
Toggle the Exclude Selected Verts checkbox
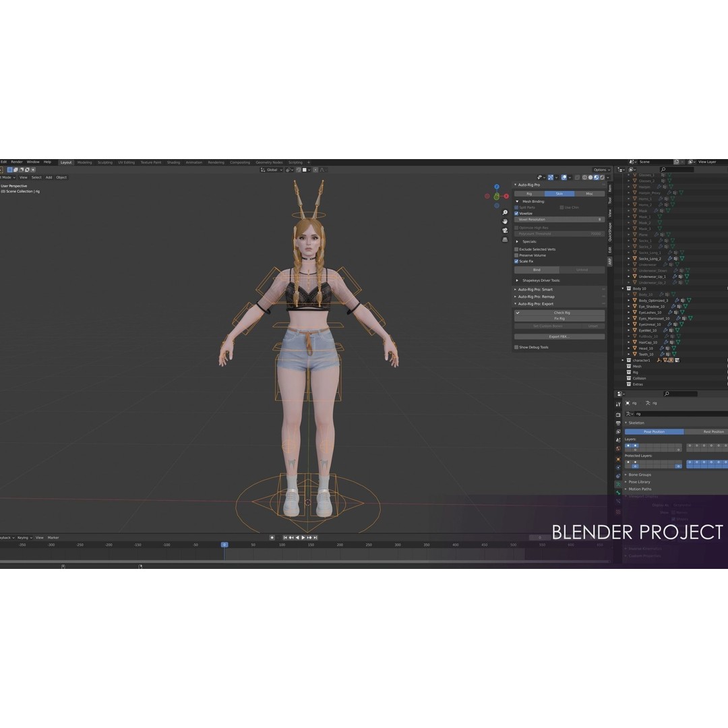[x=516, y=249]
